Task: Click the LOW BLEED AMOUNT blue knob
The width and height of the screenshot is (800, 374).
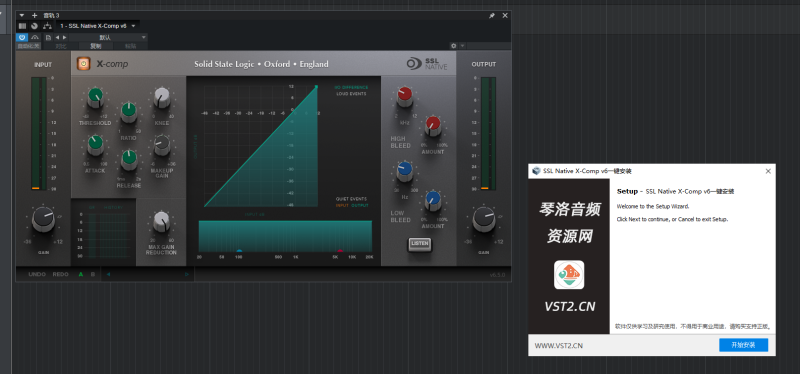Action: (433, 201)
